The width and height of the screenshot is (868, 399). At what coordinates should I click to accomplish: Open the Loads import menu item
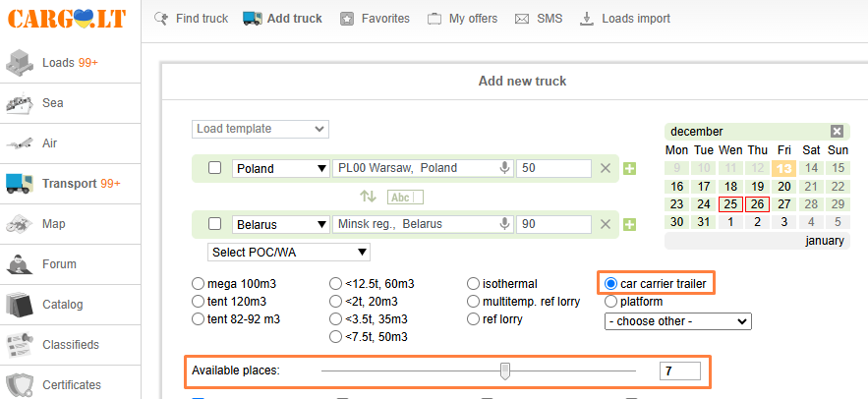[625, 19]
